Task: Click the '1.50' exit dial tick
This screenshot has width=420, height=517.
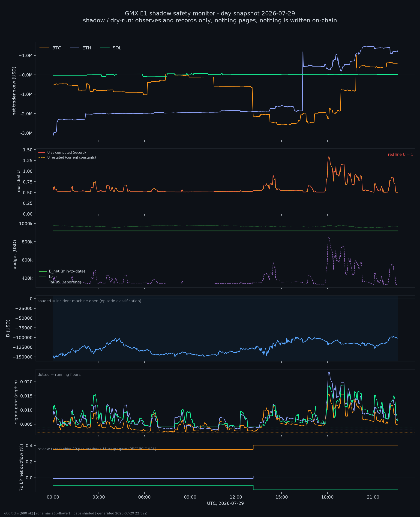Action: pos(28,150)
